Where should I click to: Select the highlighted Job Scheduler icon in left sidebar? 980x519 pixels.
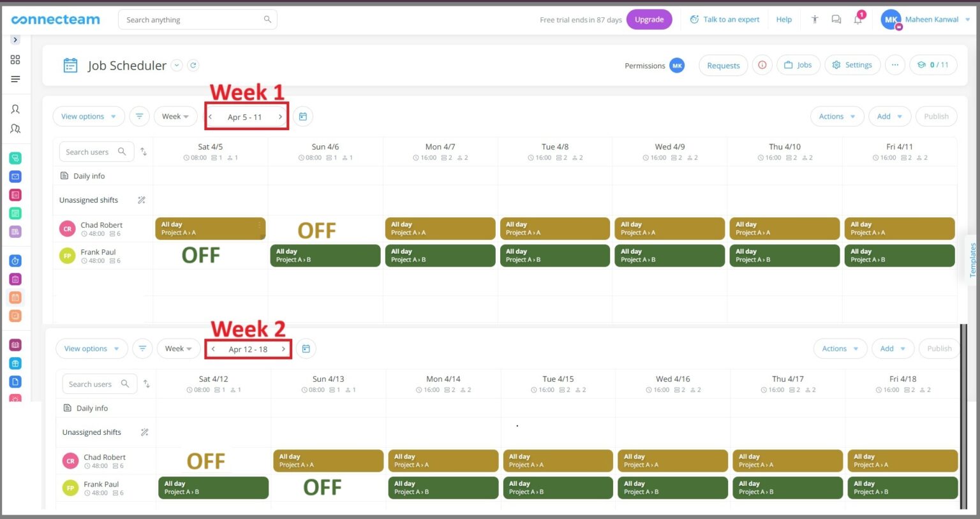pyautogui.click(x=17, y=297)
